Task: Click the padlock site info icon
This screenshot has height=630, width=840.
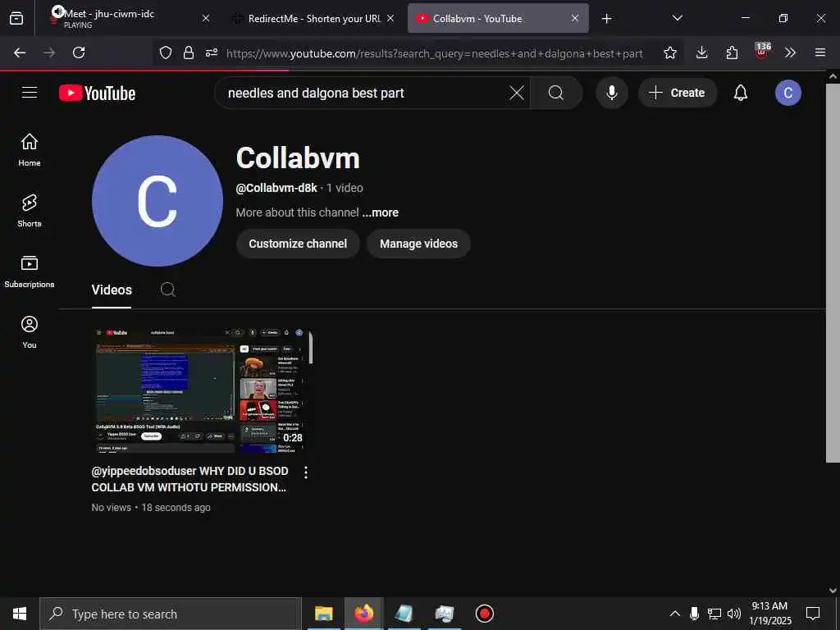Action: coord(189,52)
